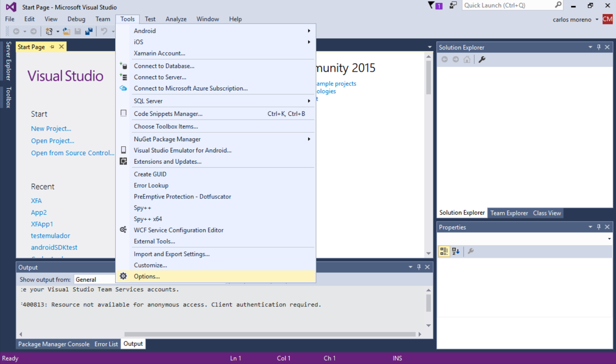Select Code Snippets Manager... menu item
The height and width of the screenshot is (364, 616).
click(216, 114)
